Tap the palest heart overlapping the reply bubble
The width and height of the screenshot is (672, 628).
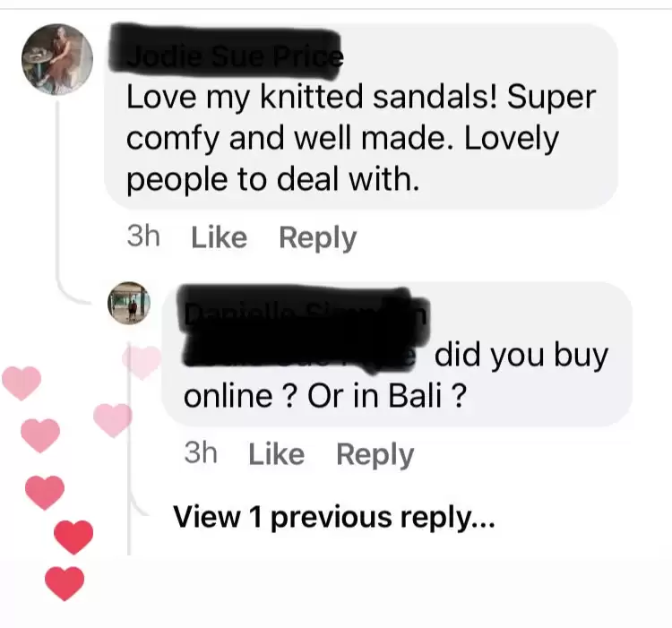pyautogui.click(x=141, y=363)
